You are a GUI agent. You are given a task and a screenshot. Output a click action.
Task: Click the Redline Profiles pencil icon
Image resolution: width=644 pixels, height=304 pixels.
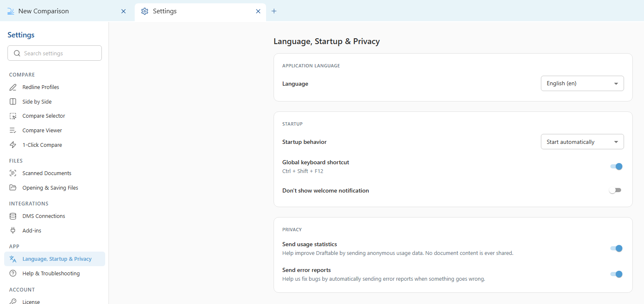pos(13,87)
